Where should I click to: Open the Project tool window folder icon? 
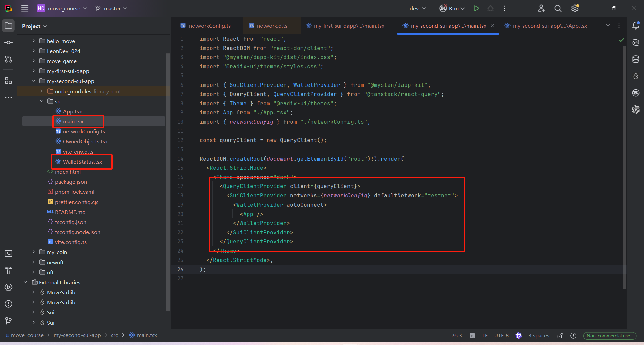pos(9,26)
